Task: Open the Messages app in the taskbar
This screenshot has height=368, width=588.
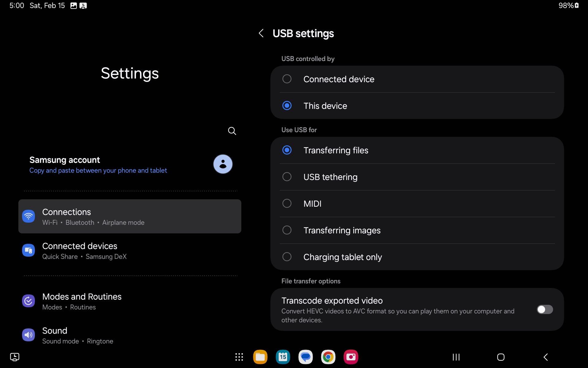Action: 305,357
